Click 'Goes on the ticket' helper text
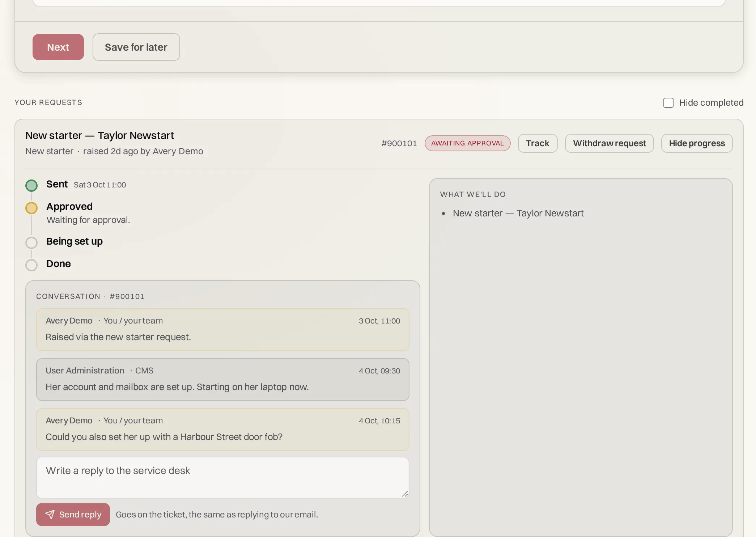 [x=217, y=515]
